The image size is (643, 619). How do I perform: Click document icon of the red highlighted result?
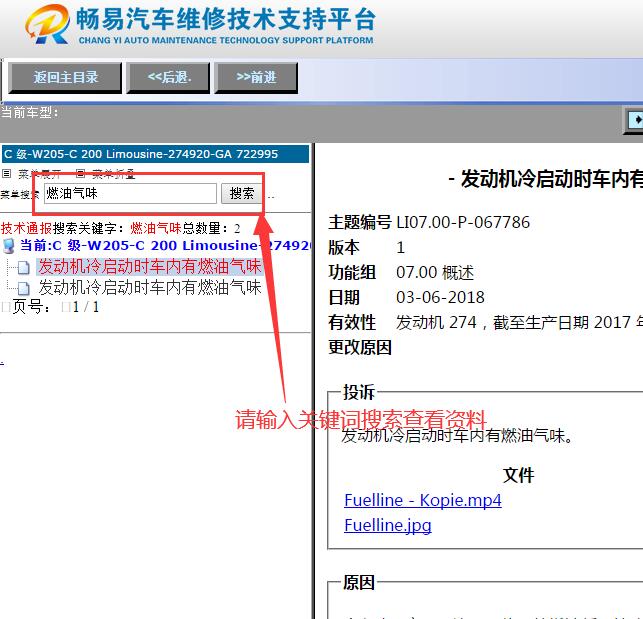point(24,268)
